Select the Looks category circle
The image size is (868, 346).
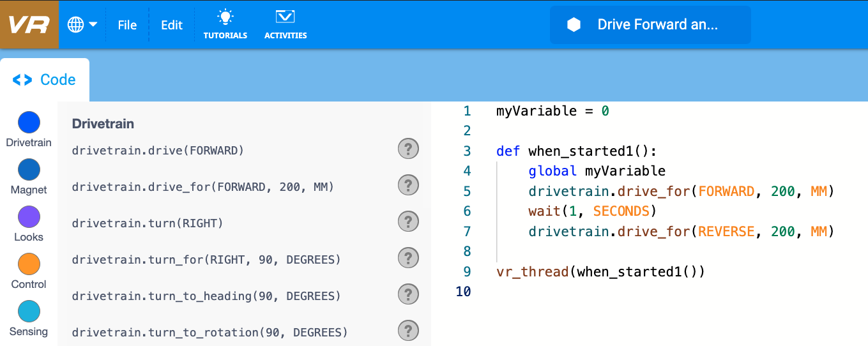pos(29,217)
